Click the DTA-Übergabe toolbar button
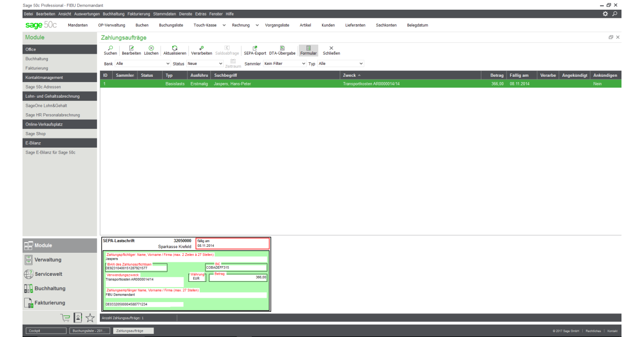 (x=282, y=50)
